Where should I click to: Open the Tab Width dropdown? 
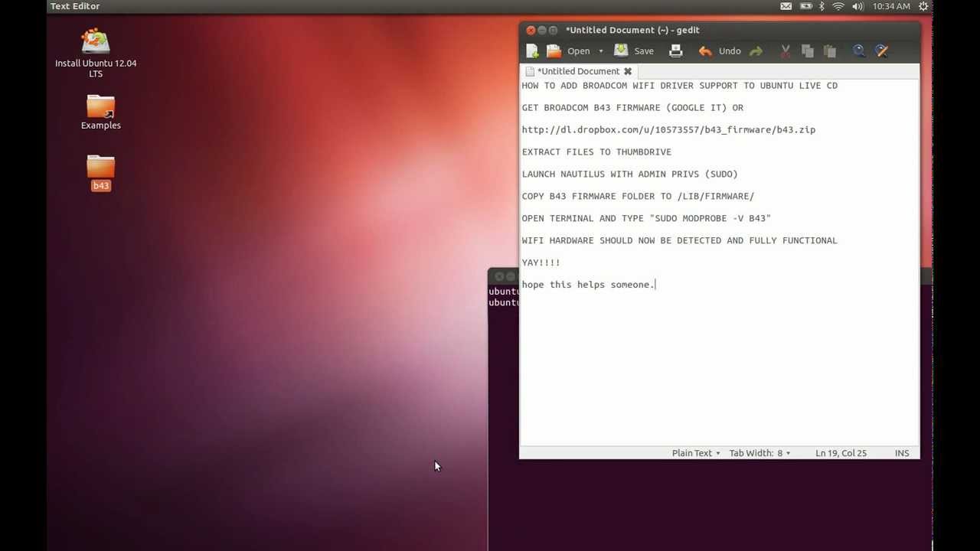[x=759, y=453]
